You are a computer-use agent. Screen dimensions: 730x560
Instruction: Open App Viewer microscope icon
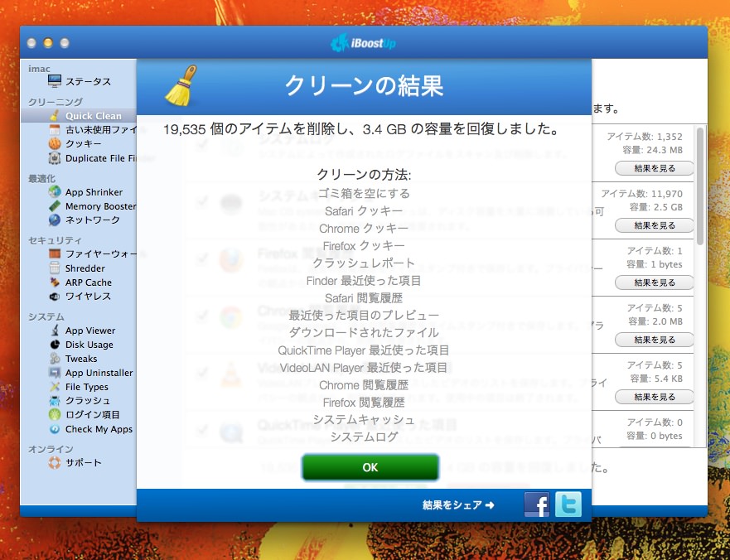(55, 331)
